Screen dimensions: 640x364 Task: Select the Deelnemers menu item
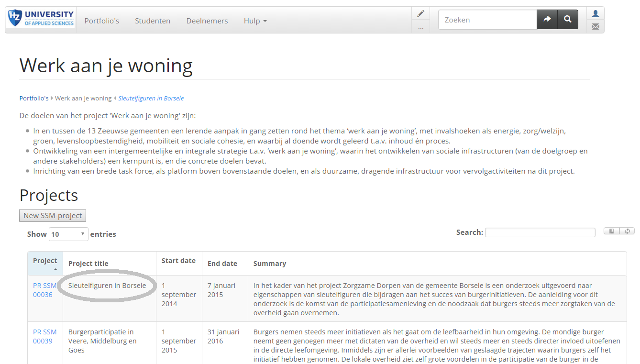pos(207,21)
